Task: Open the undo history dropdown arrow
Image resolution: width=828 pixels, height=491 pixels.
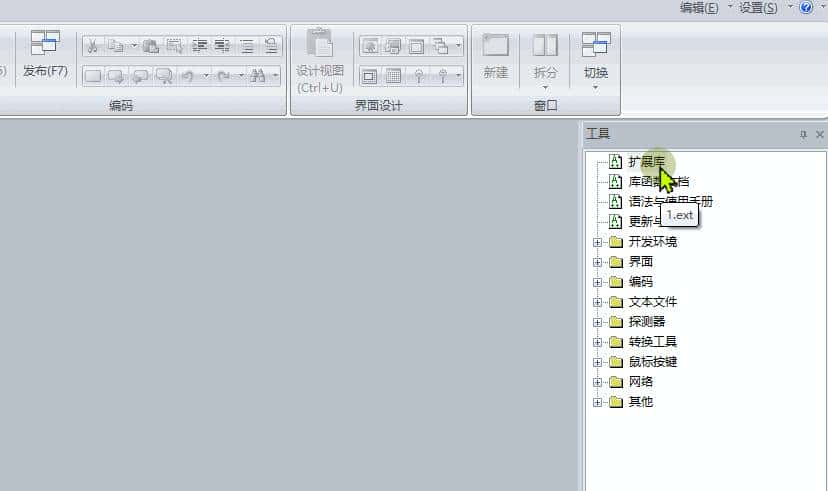Action: click(205, 76)
